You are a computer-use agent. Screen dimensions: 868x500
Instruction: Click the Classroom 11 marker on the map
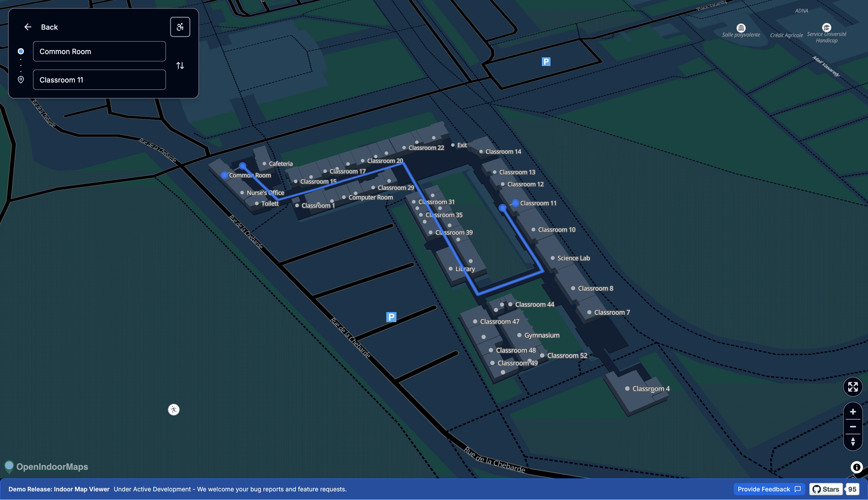515,203
